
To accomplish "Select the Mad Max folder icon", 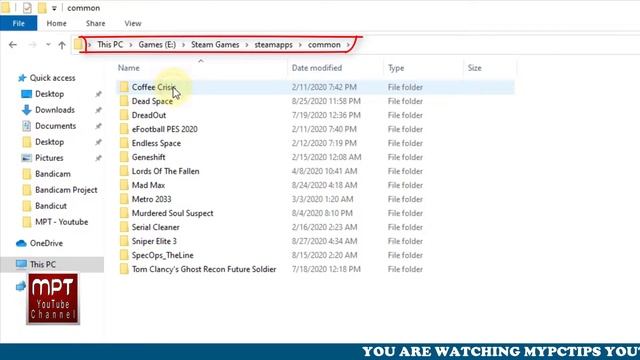I will point(124,185).
